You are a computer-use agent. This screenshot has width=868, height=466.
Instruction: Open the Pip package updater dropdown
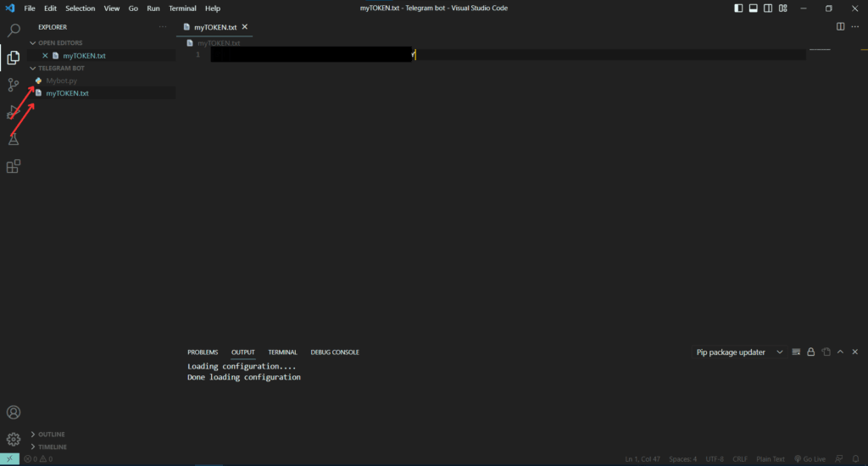click(739, 352)
